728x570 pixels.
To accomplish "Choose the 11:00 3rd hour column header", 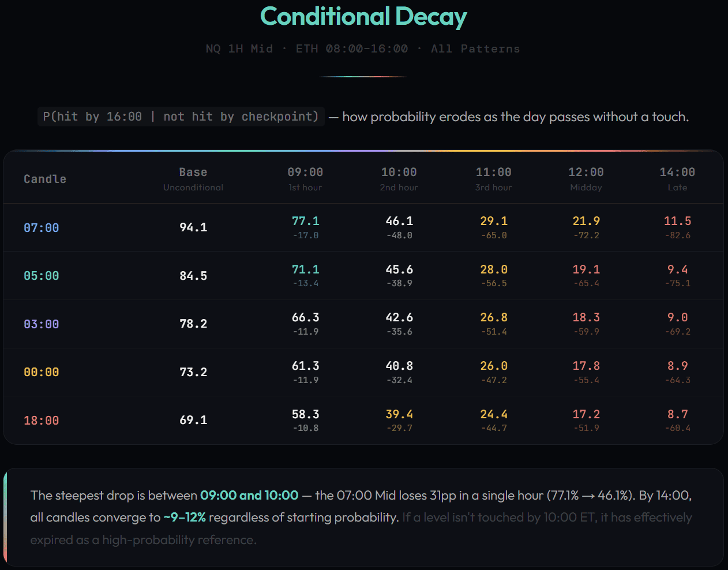I will point(493,179).
